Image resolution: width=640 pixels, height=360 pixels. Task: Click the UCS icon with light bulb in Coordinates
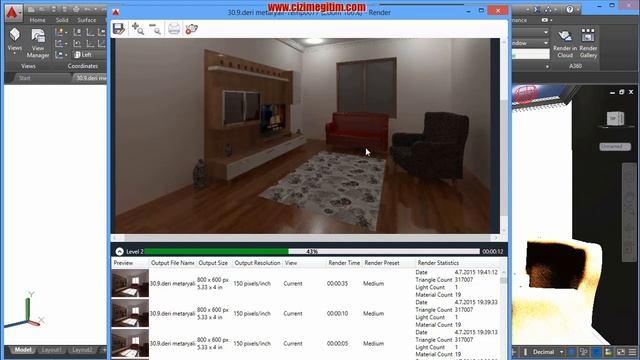pyautogui.click(x=60, y=32)
